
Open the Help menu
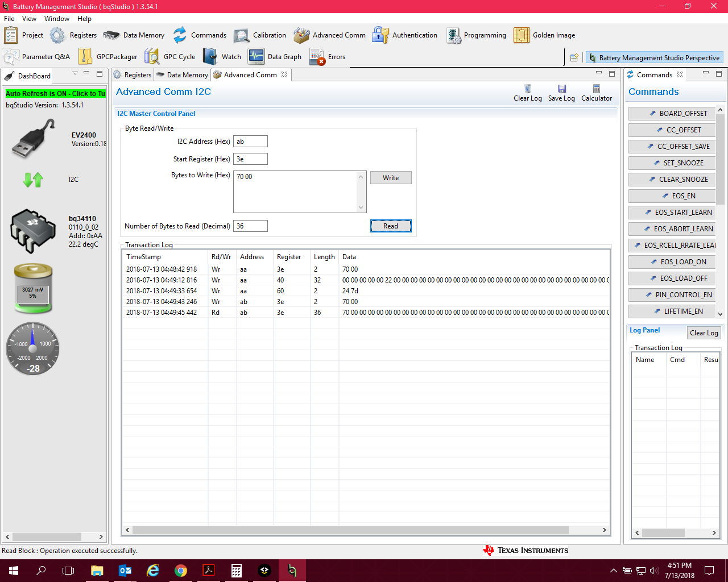[84, 19]
